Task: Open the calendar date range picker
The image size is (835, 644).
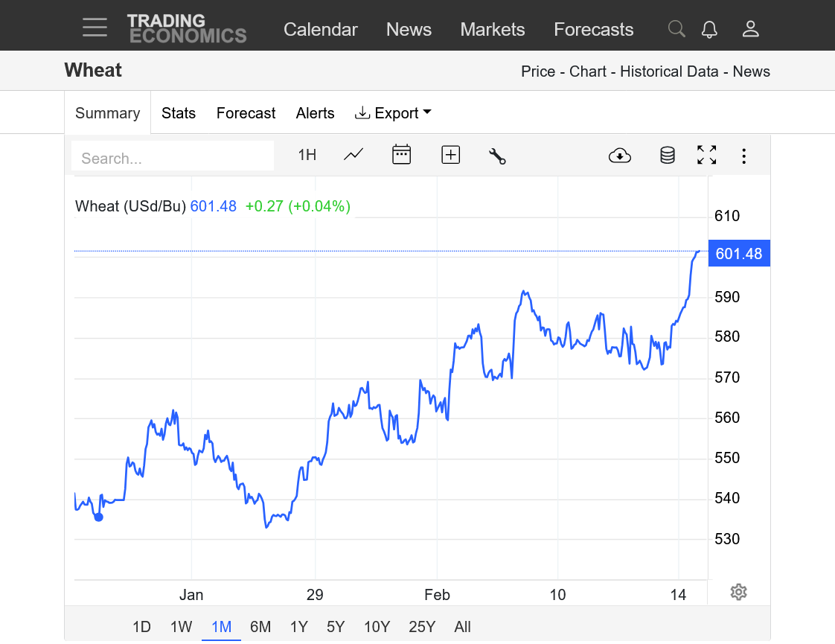Action: coord(401,155)
